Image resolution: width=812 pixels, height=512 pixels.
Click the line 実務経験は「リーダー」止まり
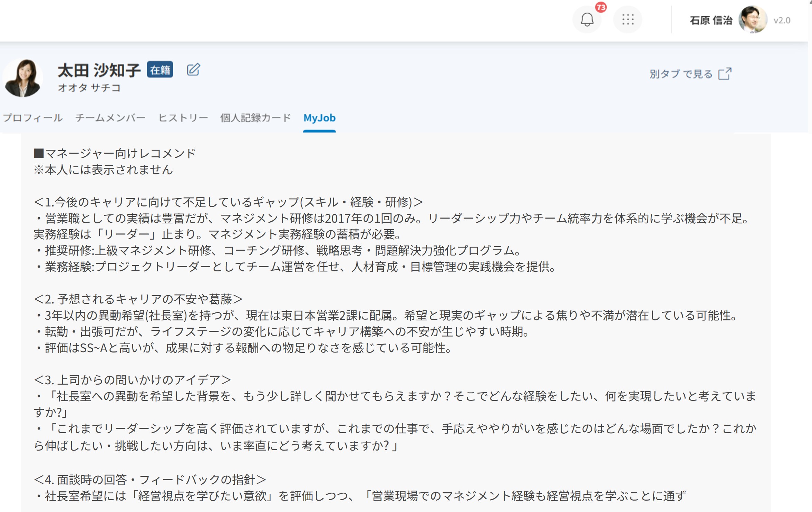coord(217,234)
